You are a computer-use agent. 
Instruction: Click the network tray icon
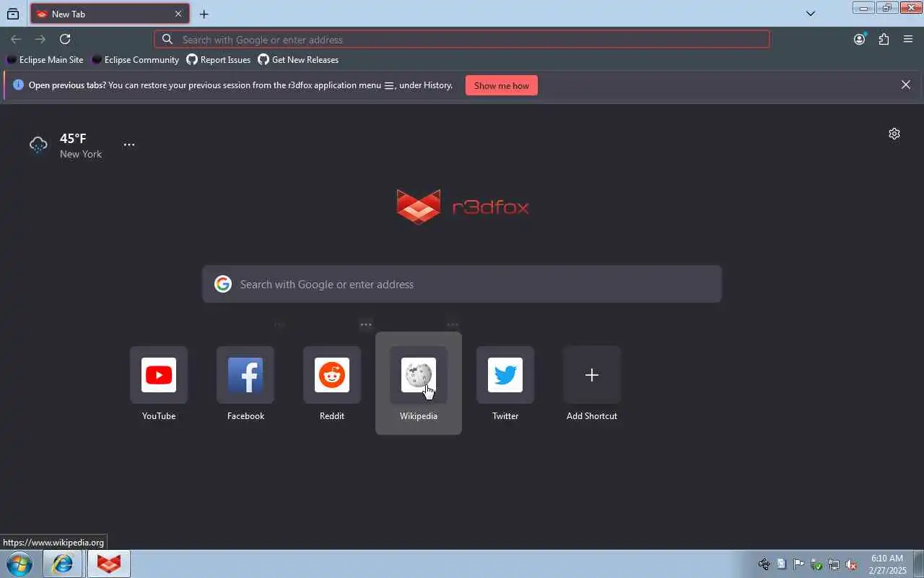pyautogui.click(x=834, y=564)
